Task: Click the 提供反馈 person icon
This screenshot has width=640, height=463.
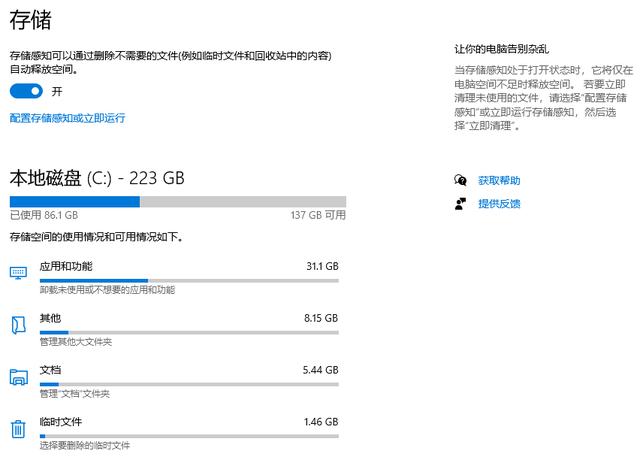Action: pos(460,203)
